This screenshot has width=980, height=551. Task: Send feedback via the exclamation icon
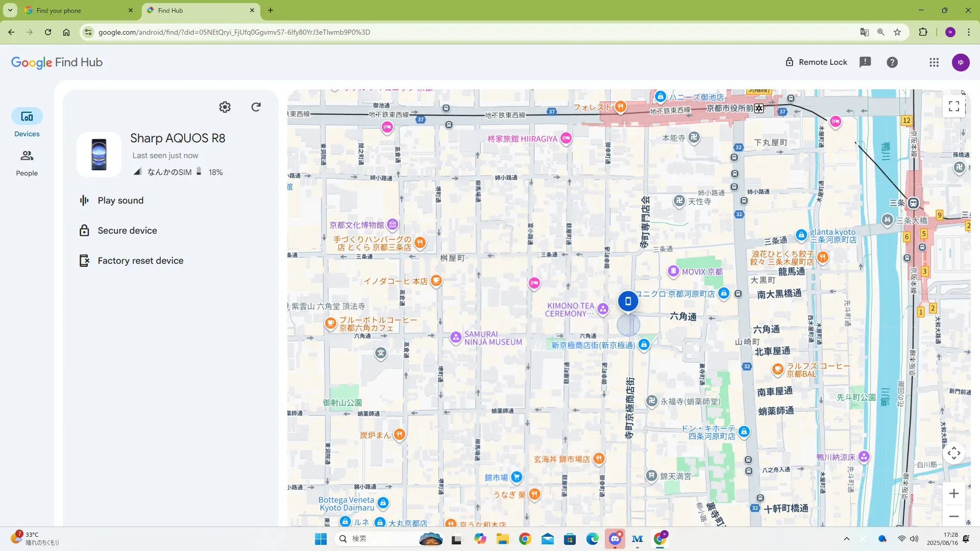865,62
